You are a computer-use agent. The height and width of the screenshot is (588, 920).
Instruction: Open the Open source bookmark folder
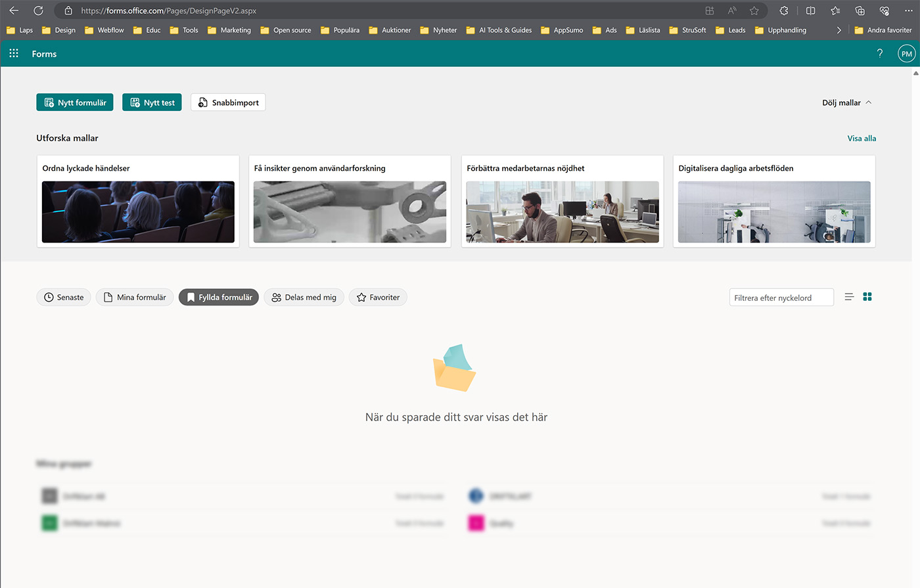(x=286, y=30)
